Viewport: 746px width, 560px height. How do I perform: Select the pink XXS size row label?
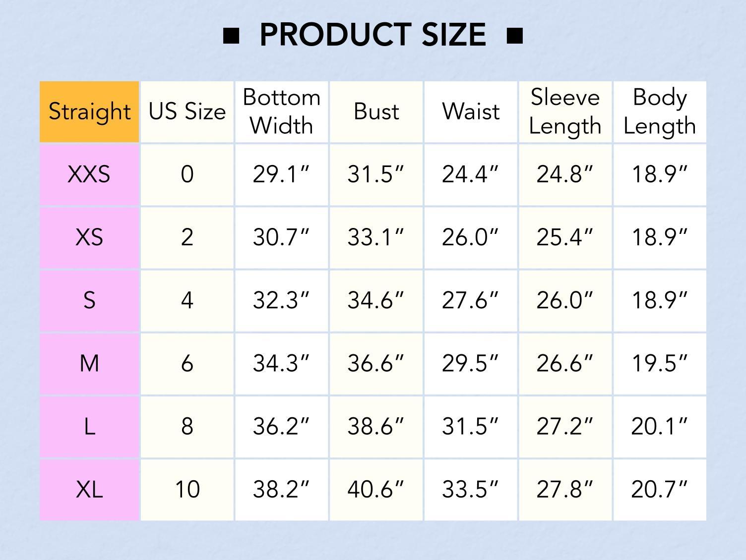(89, 174)
